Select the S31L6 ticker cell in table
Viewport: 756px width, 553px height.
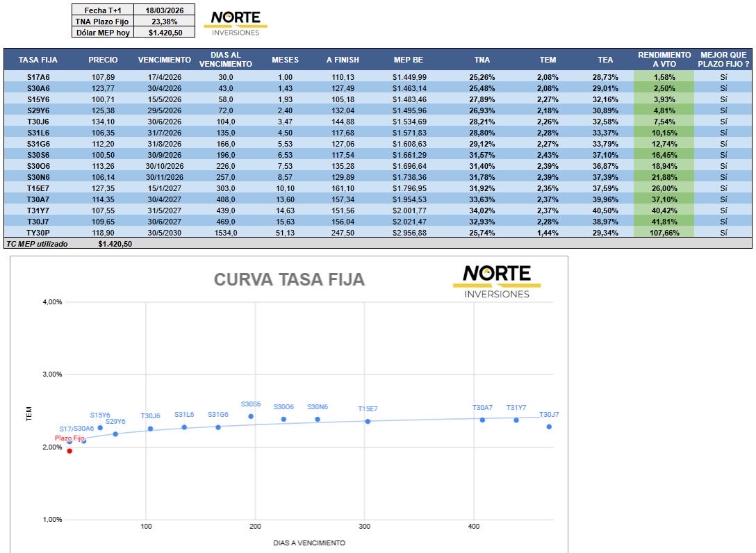[38, 133]
